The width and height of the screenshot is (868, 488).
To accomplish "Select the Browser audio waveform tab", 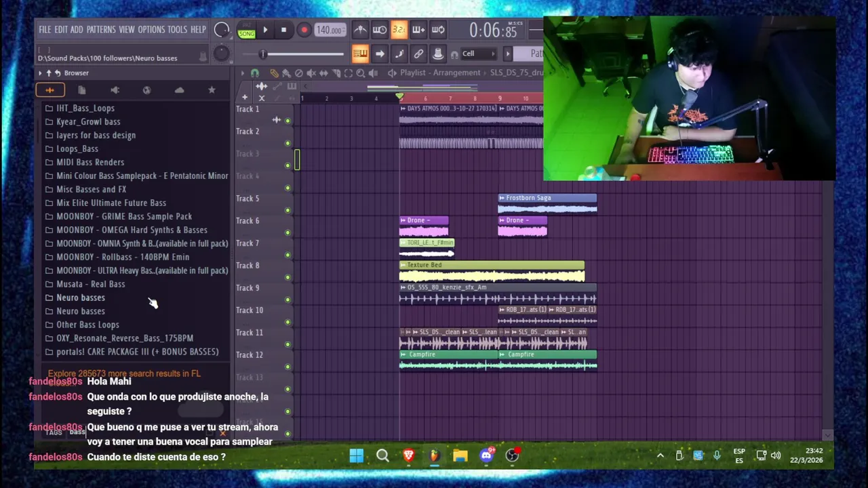I will pos(50,90).
